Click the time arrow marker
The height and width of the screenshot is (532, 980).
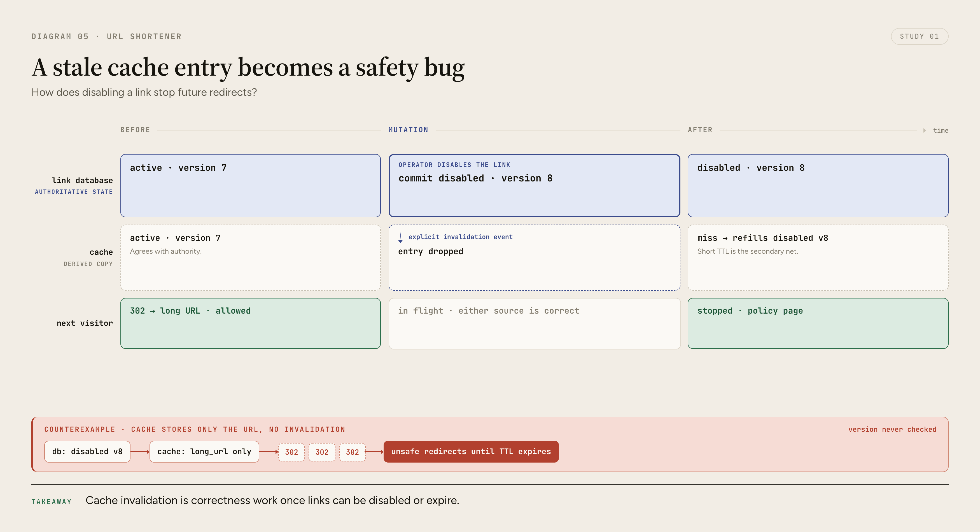click(x=925, y=130)
